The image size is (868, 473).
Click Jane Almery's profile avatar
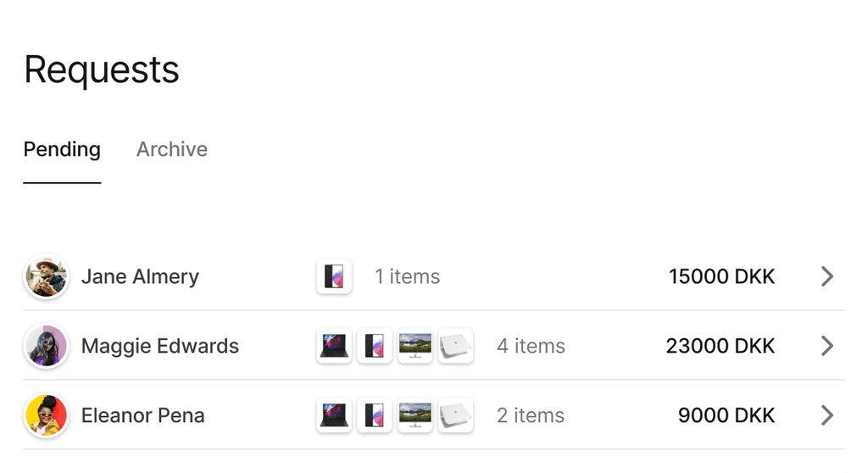pyautogui.click(x=46, y=276)
